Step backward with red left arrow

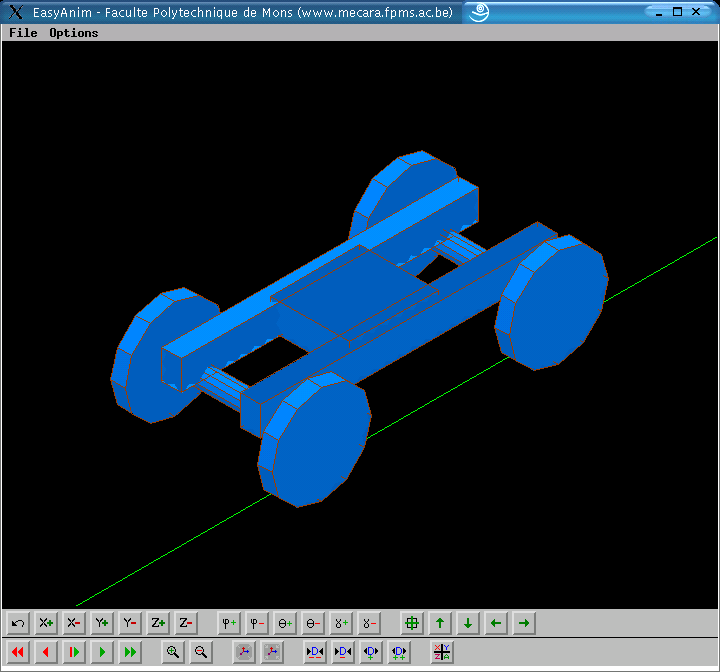coord(46,652)
